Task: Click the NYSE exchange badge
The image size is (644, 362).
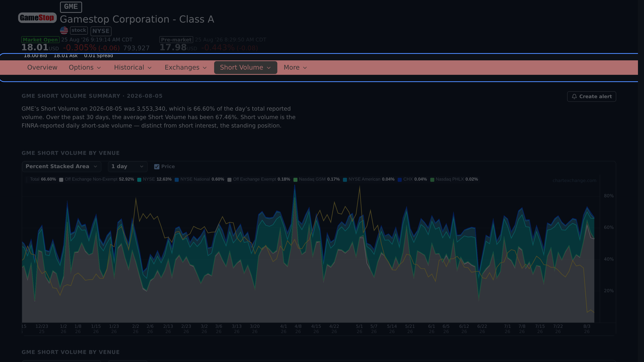Action: 101,31
